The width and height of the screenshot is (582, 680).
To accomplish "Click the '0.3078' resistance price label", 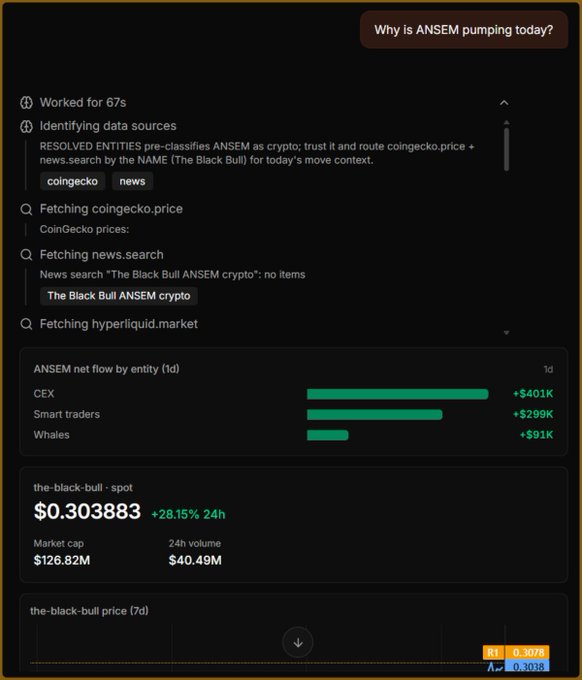I will click(x=527, y=653).
